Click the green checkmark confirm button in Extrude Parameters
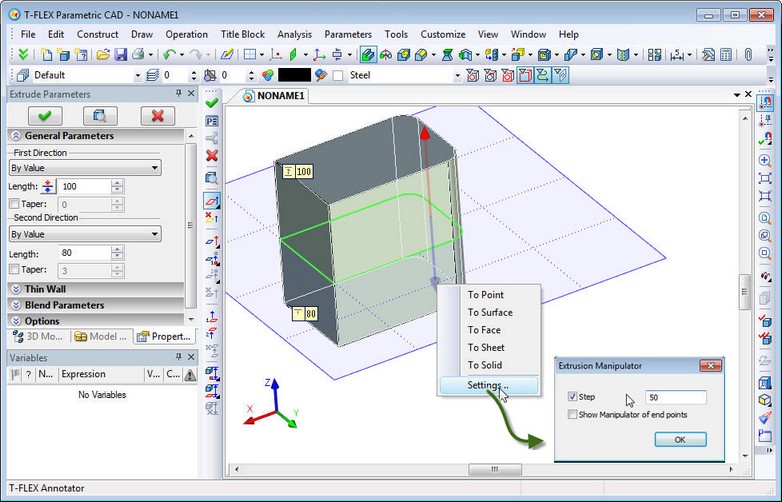Image resolution: width=782 pixels, height=502 pixels. [43, 115]
